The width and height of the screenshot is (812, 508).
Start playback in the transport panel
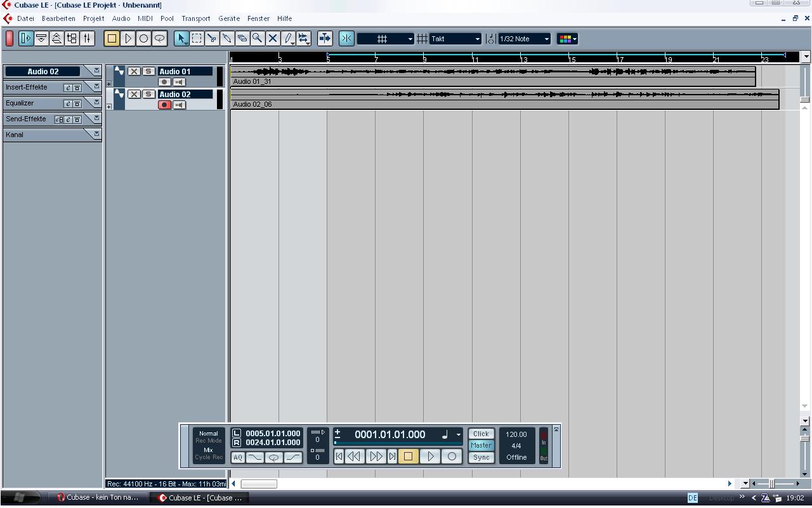[x=430, y=456]
